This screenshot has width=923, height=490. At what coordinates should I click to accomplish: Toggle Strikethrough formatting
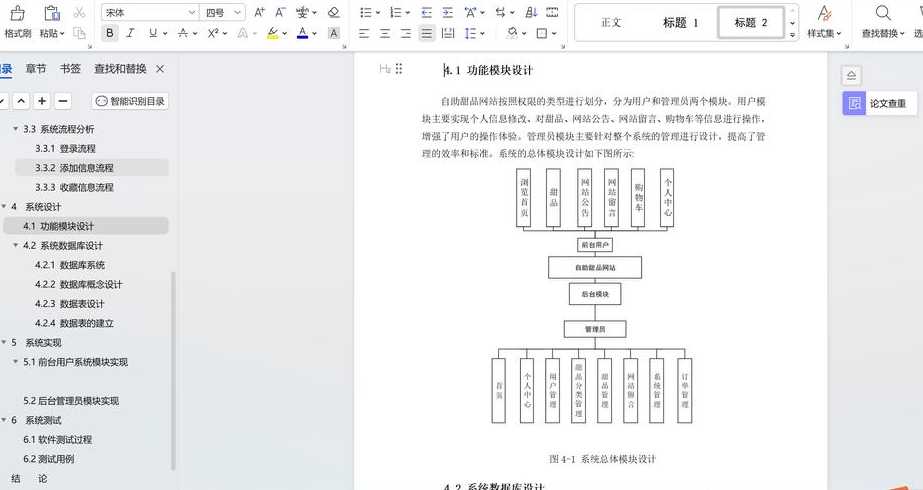click(183, 34)
